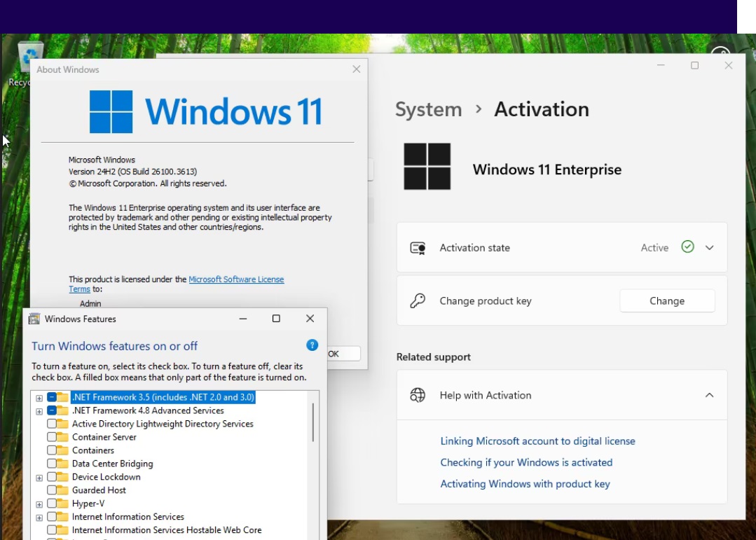Maximize the Windows Features window
The width and height of the screenshot is (756, 540).
pos(276,319)
